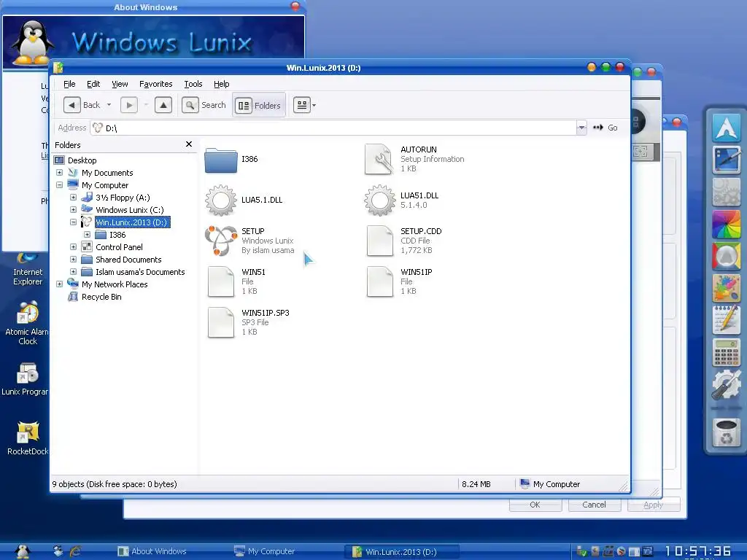Click the paint palette dock icon
747x560 pixels.
click(726, 289)
